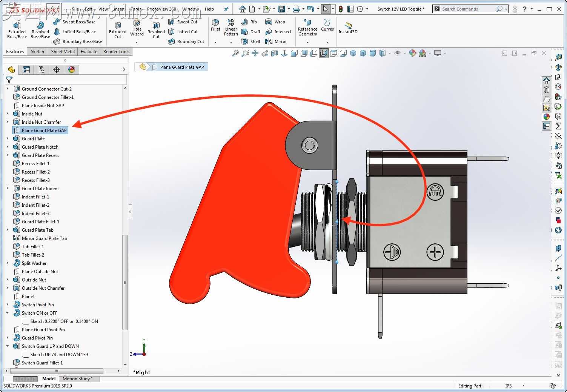567x392 pixels.
Task: Select Plane Guard Pivot Pin item
Action: click(x=39, y=330)
